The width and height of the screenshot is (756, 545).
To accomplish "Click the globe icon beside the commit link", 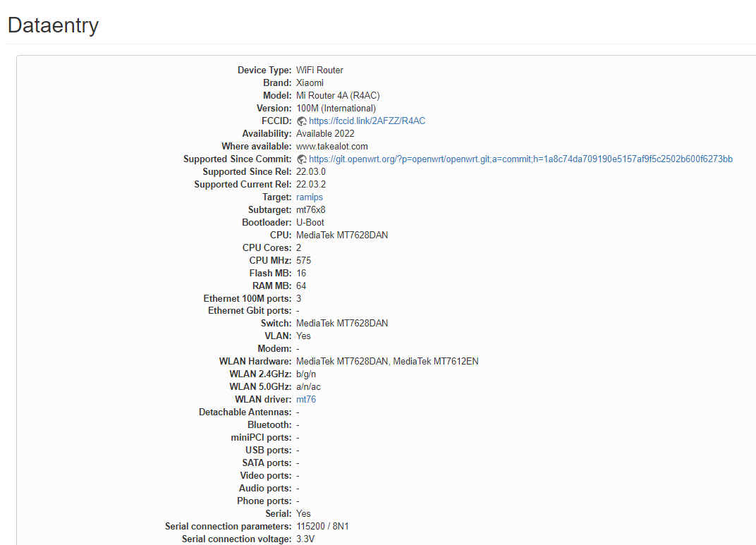I will 302,159.
